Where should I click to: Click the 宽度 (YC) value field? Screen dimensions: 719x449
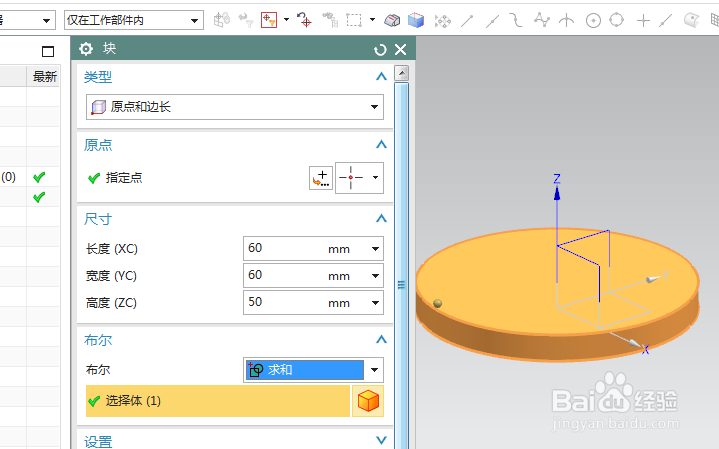282,275
